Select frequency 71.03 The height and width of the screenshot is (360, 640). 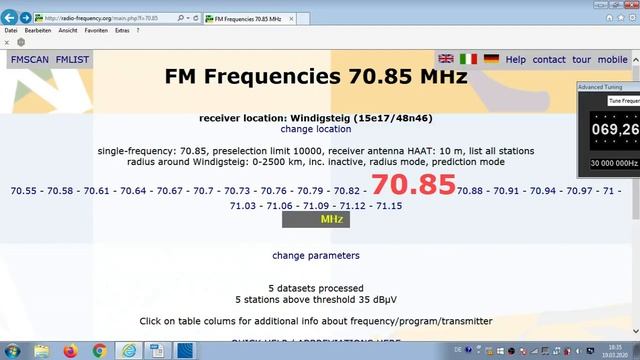pyautogui.click(x=243, y=206)
